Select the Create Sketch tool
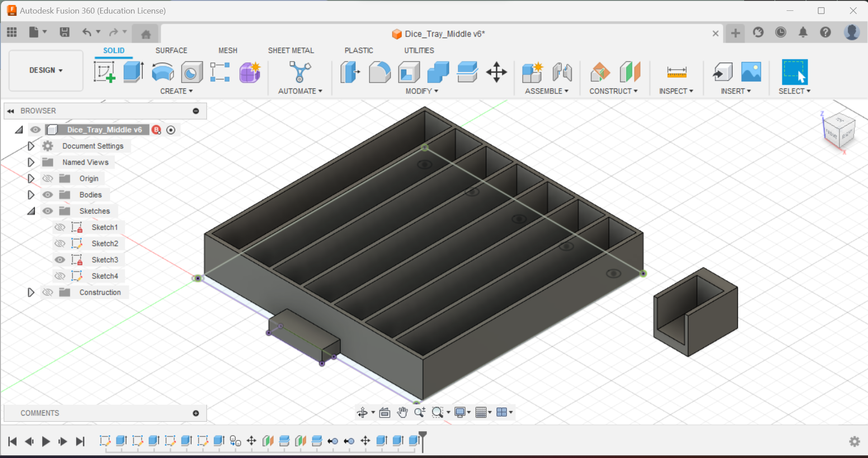 104,72
